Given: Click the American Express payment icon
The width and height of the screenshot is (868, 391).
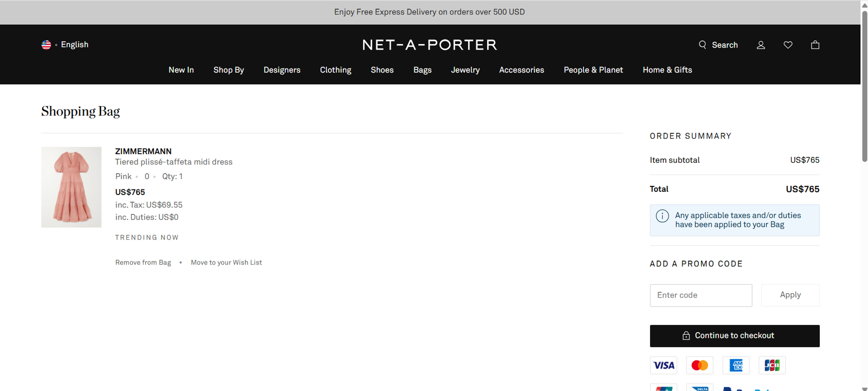Looking at the screenshot, I should coord(736,365).
